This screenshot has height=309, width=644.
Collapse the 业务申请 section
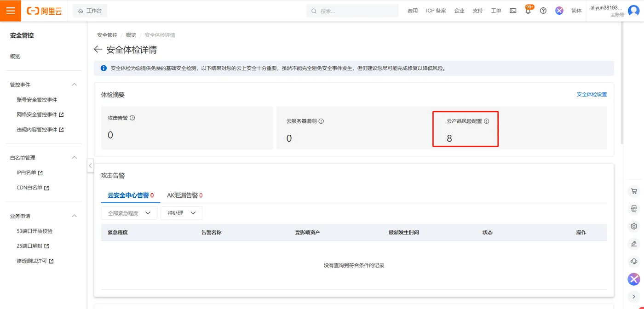(x=75, y=216)
